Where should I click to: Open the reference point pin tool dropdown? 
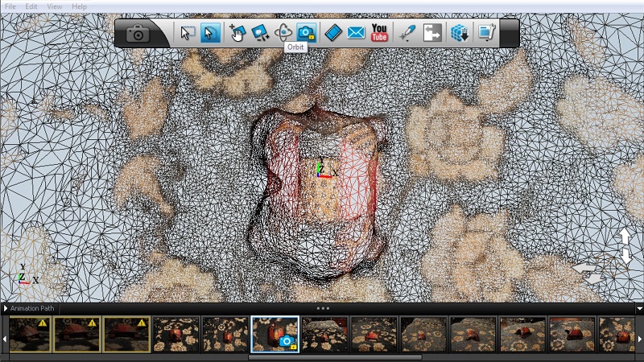(407, 33)
